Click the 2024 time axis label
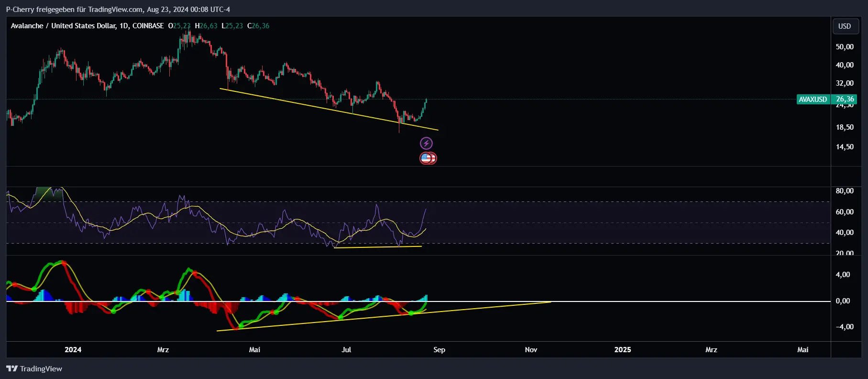This screenshot has width=868, height=379. click(73, 350)
